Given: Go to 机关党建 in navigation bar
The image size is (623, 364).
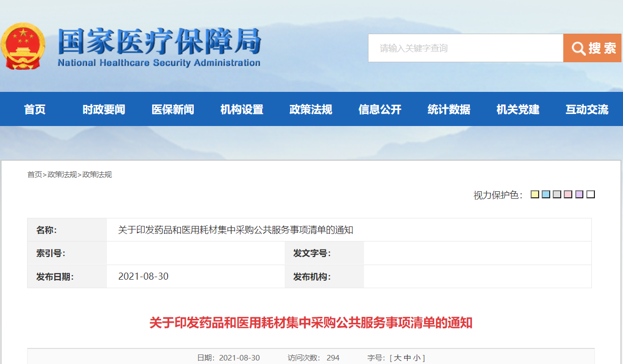Looking at the screenshot, I should point(518,109).
